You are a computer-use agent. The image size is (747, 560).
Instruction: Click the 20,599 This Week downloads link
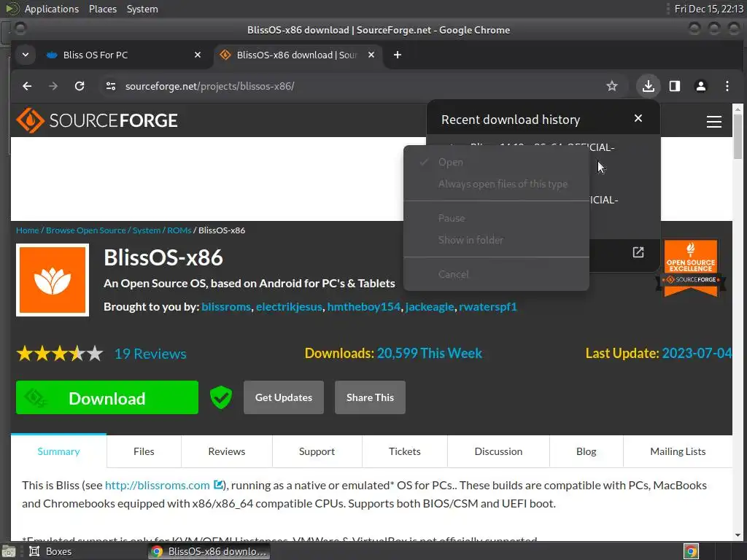point(429,353)
